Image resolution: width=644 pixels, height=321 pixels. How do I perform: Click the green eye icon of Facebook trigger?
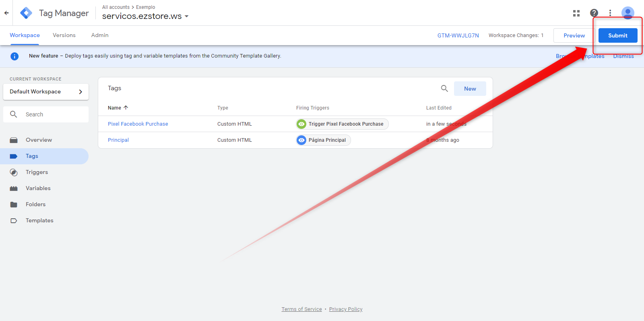(x=301, y=124)
